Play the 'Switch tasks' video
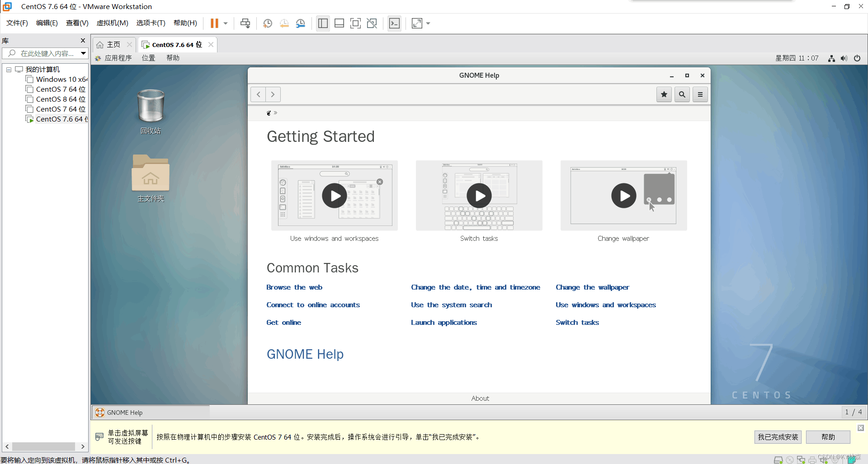This screenshot has height=464, width=868. pos(479,196)
